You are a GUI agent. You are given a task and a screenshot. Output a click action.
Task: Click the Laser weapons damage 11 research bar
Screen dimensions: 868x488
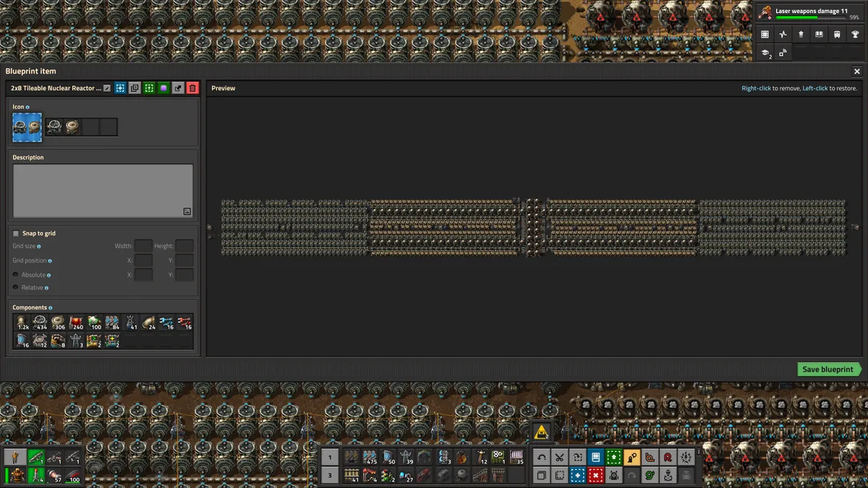809,13
